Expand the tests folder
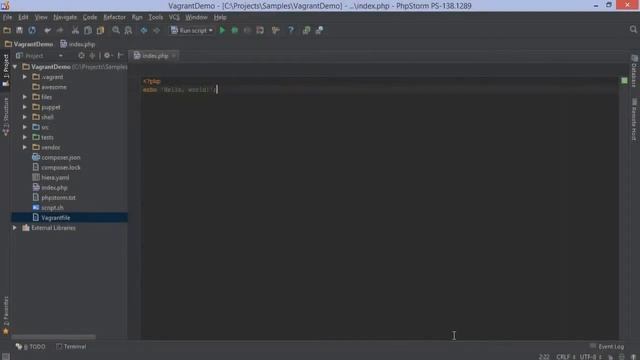The height and width of the screenshot is (360, 640). pyautogui.click(x=25, y=137)
